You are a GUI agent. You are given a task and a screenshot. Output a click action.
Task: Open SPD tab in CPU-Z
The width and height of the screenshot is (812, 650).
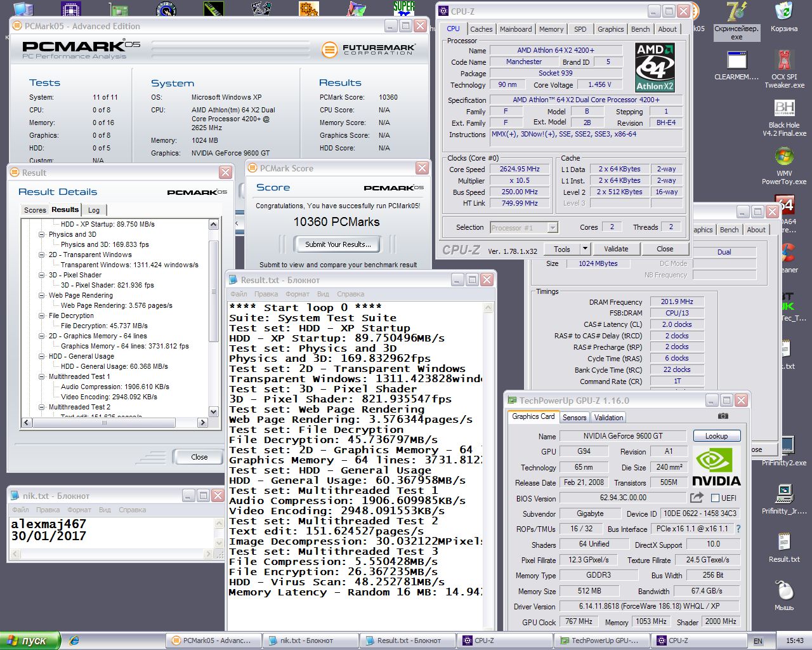click(x=580, y=29)
